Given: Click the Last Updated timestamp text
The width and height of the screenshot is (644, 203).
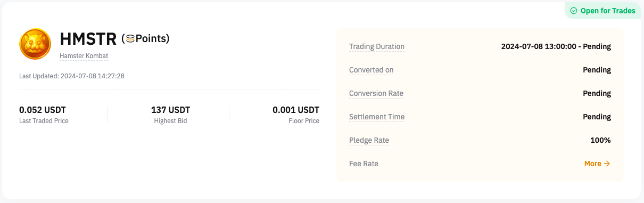Looking at the screenshot, I should (72, 76).
